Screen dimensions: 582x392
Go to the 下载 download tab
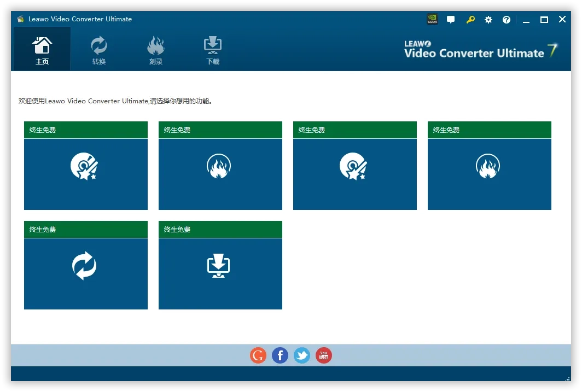pos(213,49)
